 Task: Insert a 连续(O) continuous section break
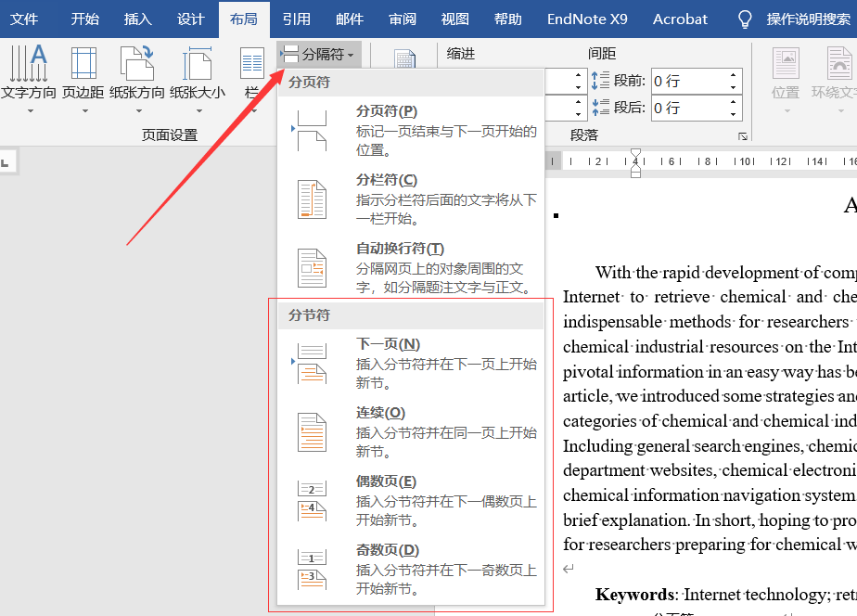click(411, 432)
